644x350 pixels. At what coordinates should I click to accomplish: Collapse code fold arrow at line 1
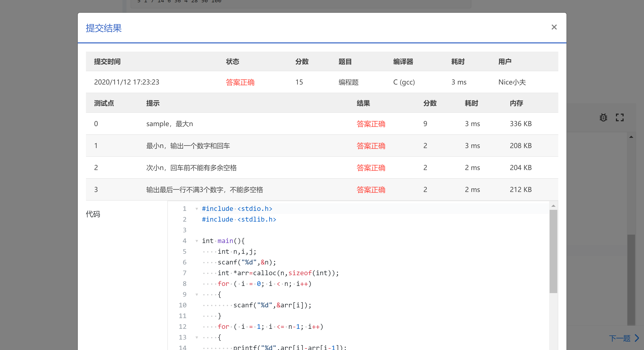coord(197,209)
